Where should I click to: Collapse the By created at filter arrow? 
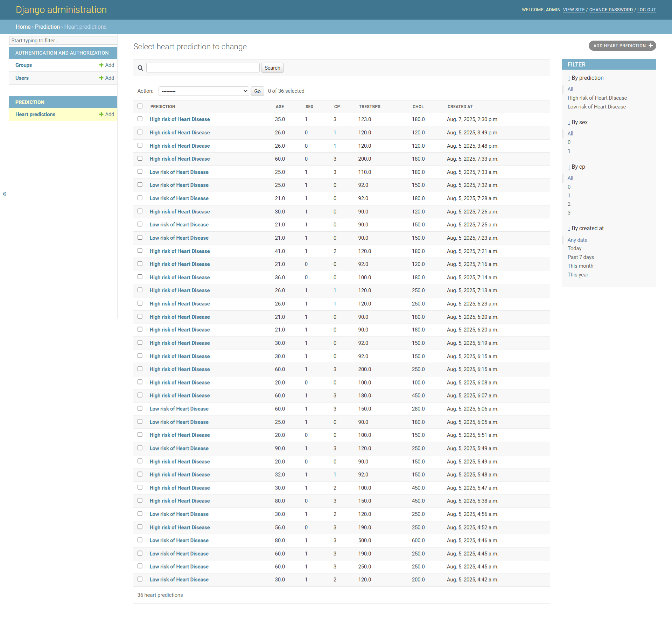pyautogui.click(x=569, y=229)
